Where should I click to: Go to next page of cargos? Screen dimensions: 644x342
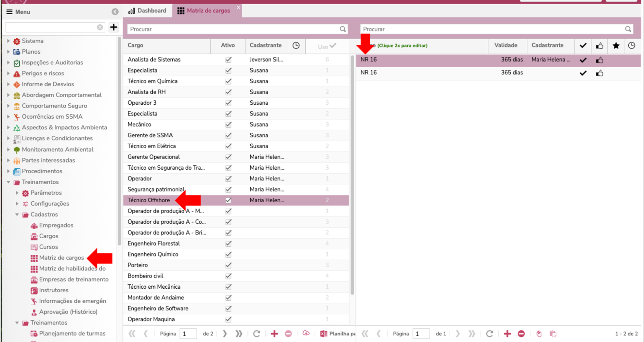[x=225, y=334]
